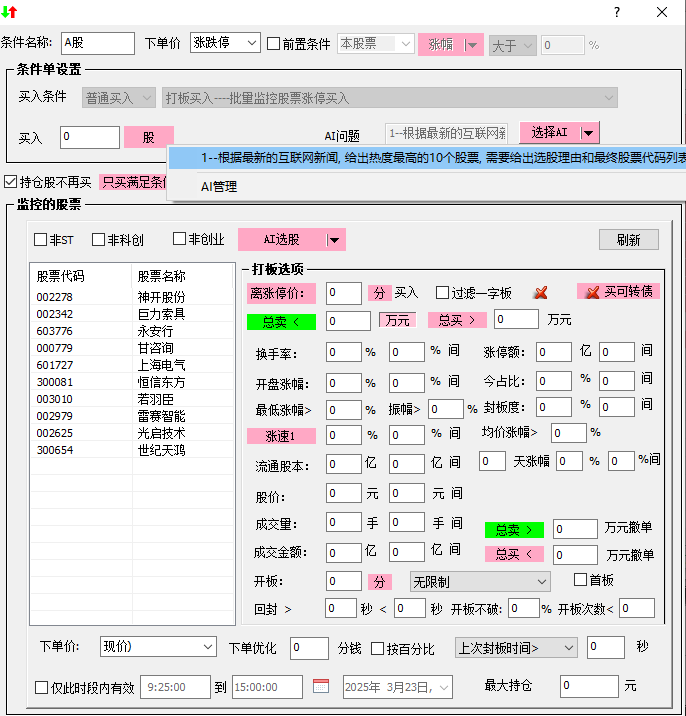686x716 pixels.
Task: Click the 买可转债 button with X icon
Action: click(x=618, y=292)
